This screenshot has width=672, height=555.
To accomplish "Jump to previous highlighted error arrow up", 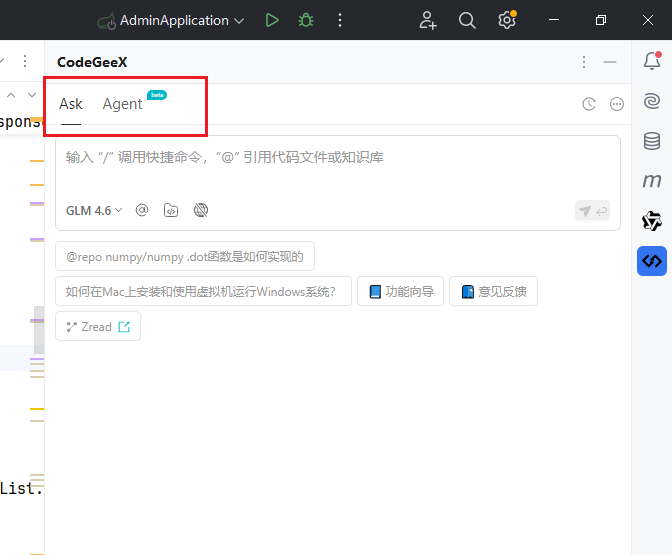I will [x=11, y=95].
